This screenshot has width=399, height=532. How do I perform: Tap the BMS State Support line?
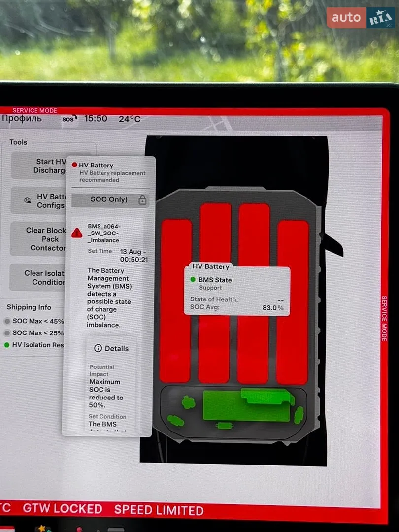coord(211,284)
